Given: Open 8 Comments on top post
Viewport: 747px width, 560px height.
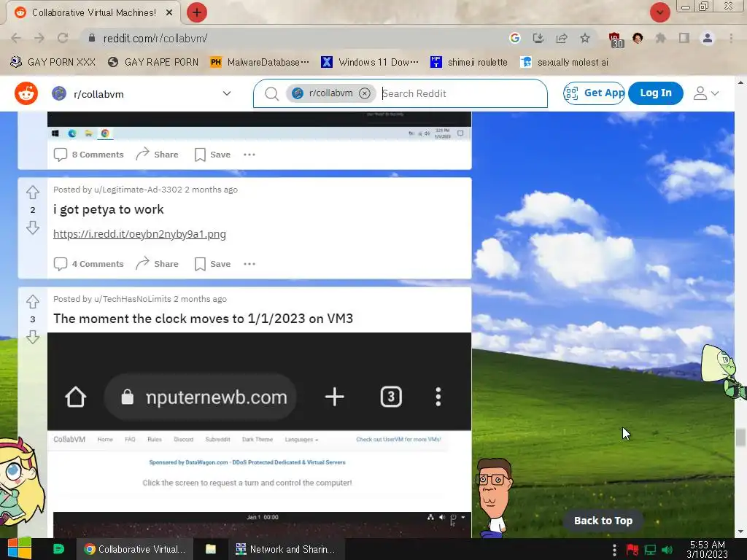Looking at the screenshot, I should (88, 155).
